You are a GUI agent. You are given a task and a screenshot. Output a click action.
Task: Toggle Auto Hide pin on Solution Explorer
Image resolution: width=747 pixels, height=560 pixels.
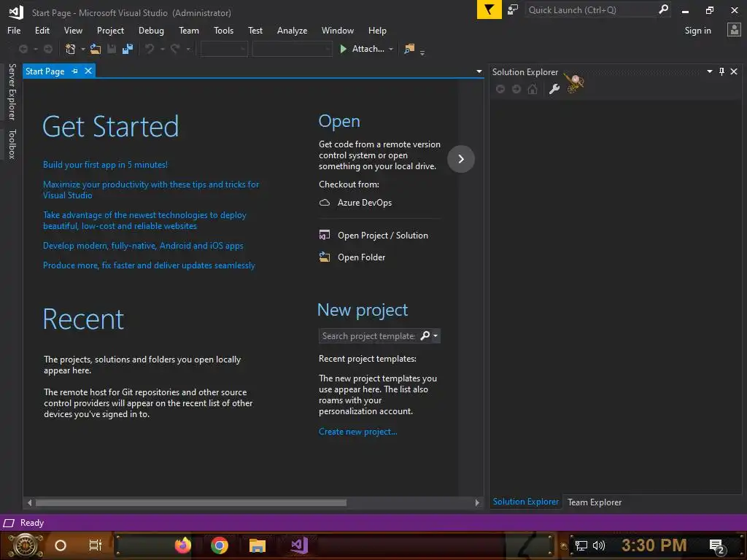[721, 71]
